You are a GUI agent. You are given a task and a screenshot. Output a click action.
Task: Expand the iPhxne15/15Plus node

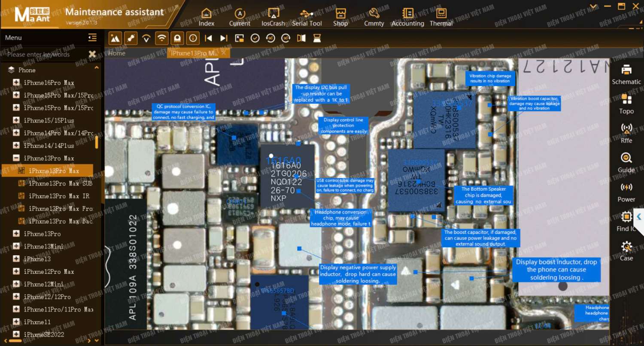16,120
